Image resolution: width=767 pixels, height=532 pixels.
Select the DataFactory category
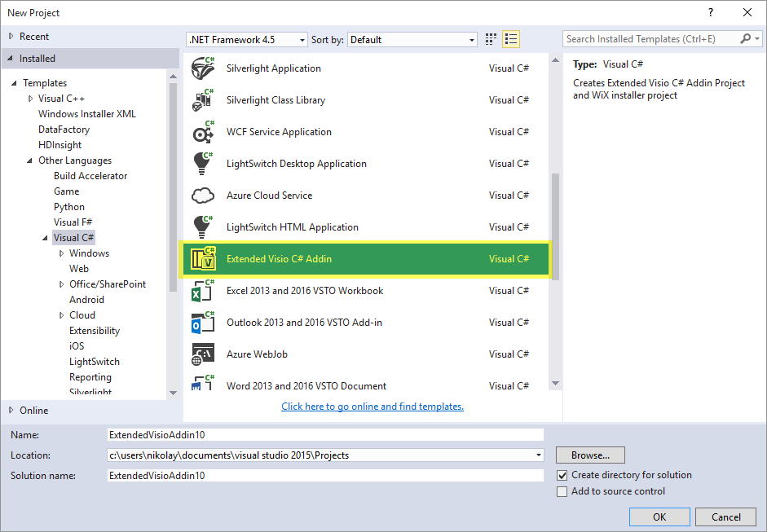point(64,130)
